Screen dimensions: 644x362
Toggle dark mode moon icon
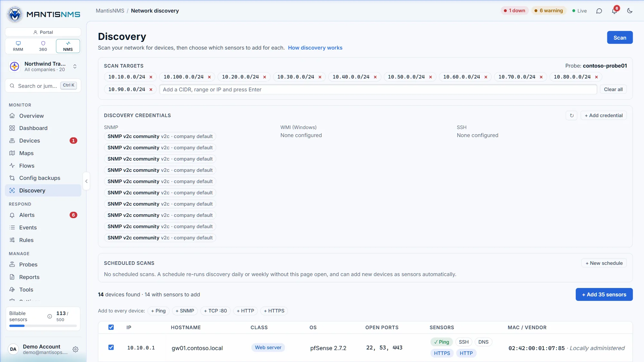click(x=630, y=11)
